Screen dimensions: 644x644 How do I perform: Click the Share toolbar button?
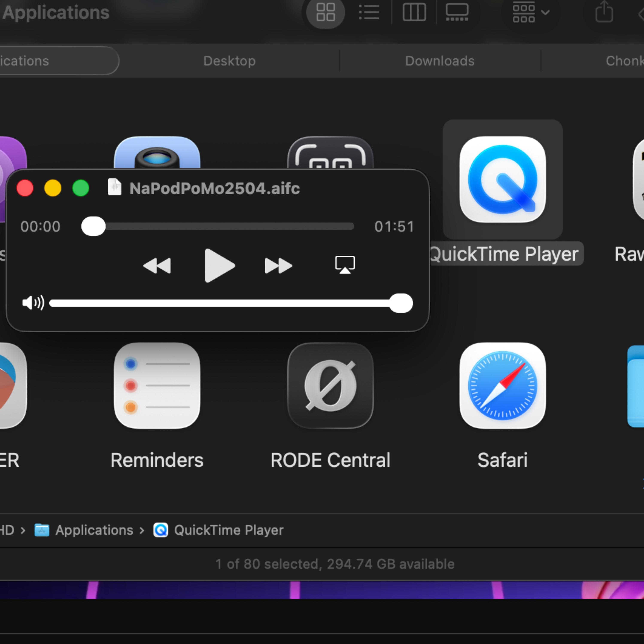(x=604, y=13)
